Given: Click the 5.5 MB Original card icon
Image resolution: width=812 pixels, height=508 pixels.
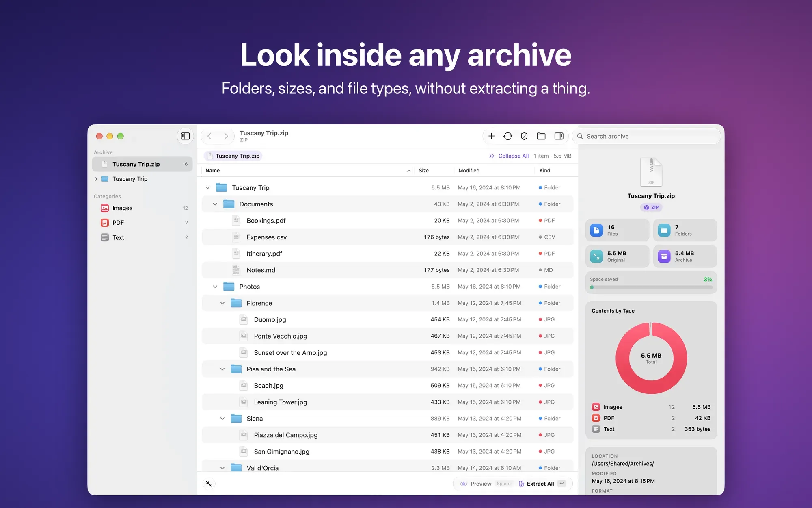Looking at the screenshot, I should [x=596, y=256].
